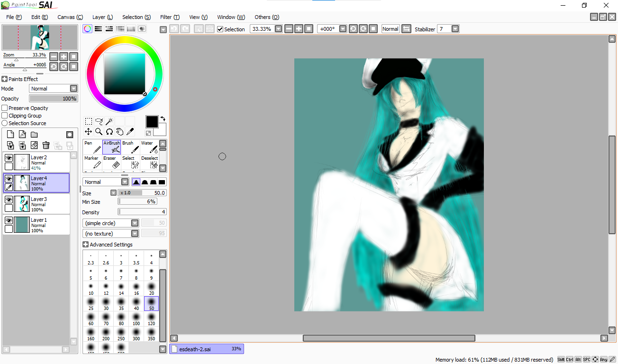Open the Stabilizer value dropdown
This screenshot has width=618, height=364.
[455, 29]
